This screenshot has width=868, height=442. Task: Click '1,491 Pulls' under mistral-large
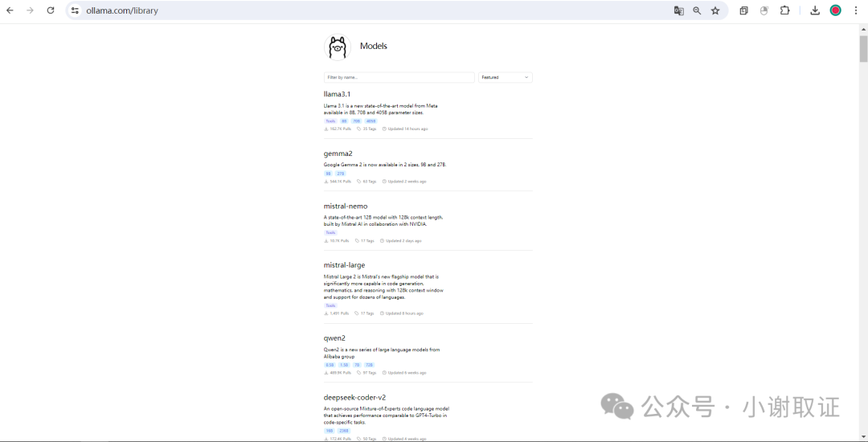[337, 313]
